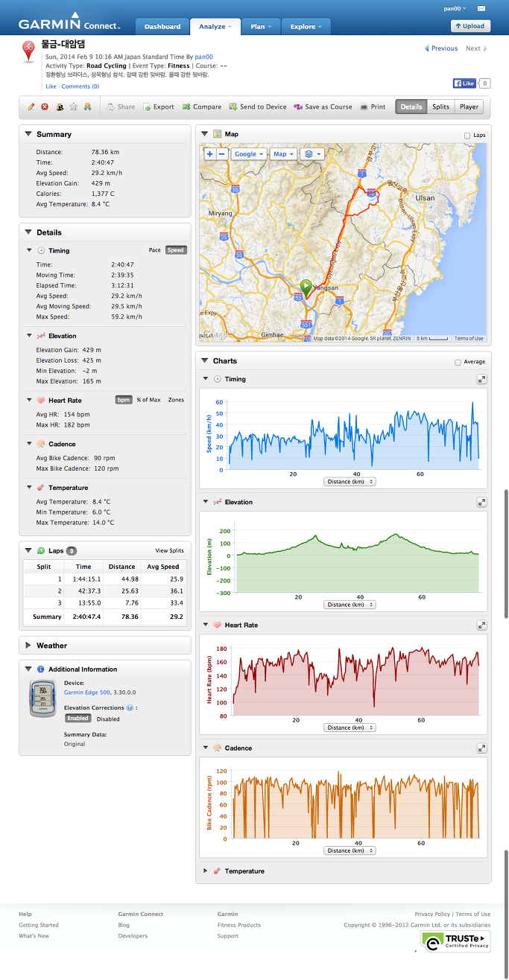Image resolution: width=509 pixels, height=980 pixels.
Task: Click the road cycling activity pin icon
Action: tap(28, 52)
